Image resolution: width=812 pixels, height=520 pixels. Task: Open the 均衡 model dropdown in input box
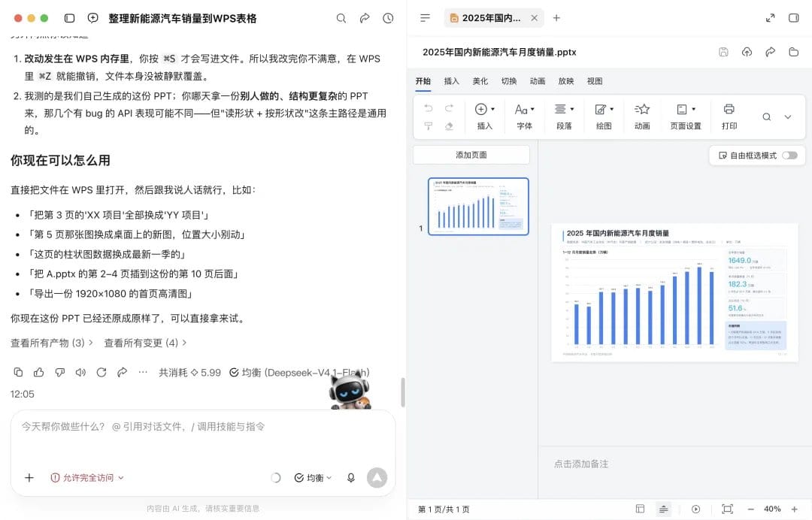coord(313,478)
